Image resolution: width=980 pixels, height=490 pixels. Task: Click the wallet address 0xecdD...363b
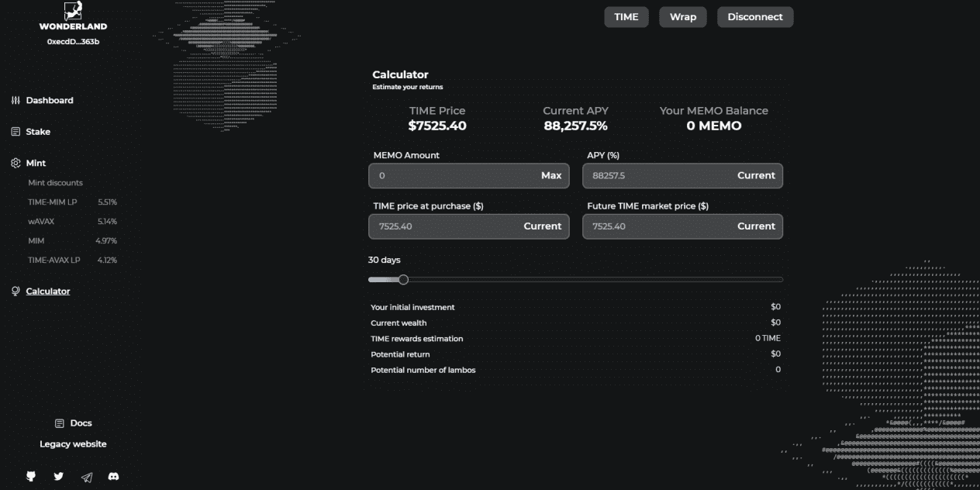(x=73, y=41)
